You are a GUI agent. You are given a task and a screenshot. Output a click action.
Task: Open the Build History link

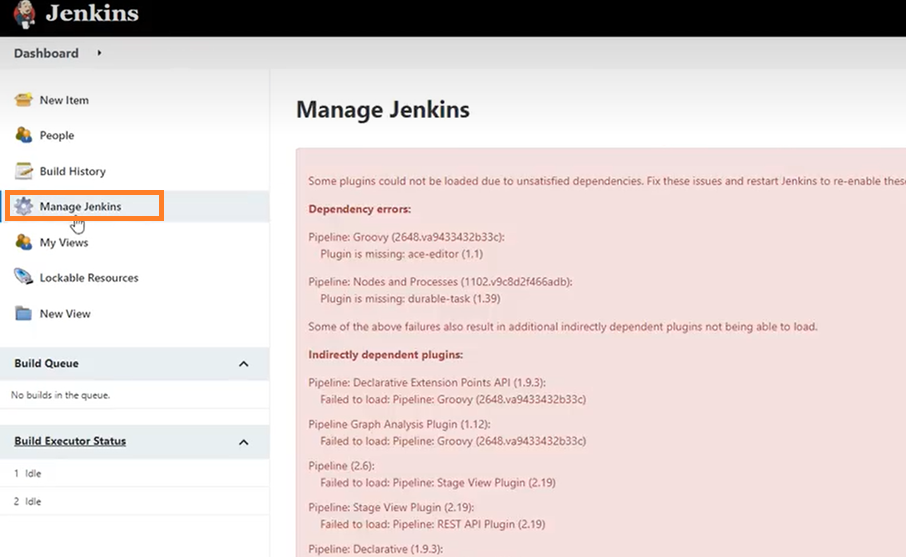[73, 171]
